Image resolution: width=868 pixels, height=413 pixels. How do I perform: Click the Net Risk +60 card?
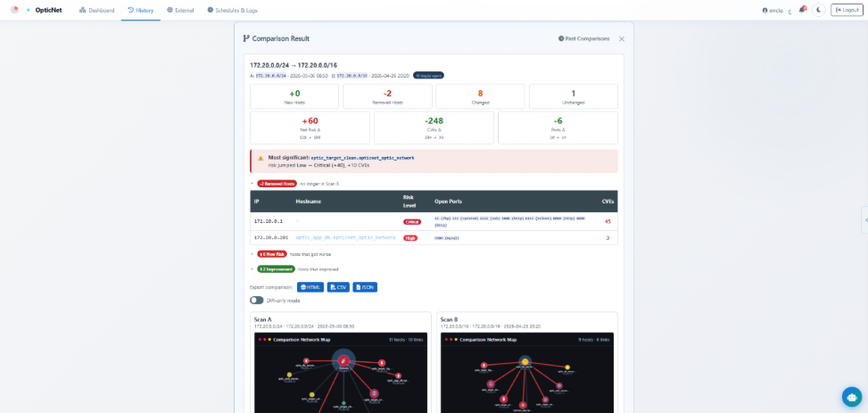[310, 128]
